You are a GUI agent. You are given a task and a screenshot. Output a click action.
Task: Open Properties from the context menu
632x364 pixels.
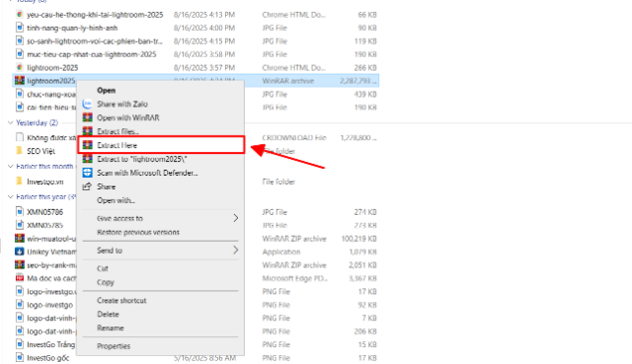tap(114, 345)
